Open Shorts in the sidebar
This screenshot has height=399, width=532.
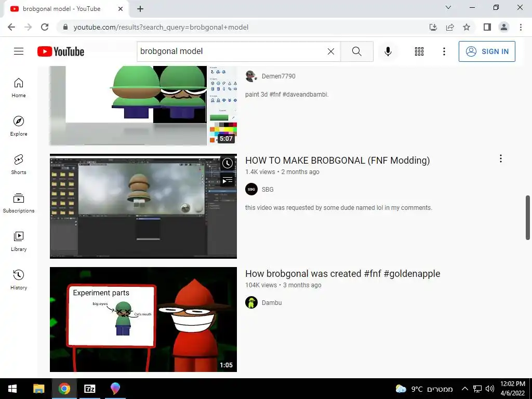(19, 165)
